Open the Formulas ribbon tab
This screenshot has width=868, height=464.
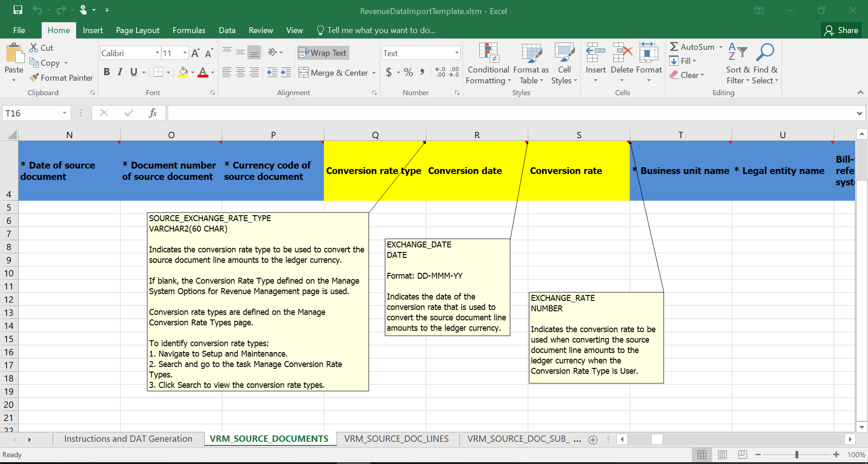point(189,30)
